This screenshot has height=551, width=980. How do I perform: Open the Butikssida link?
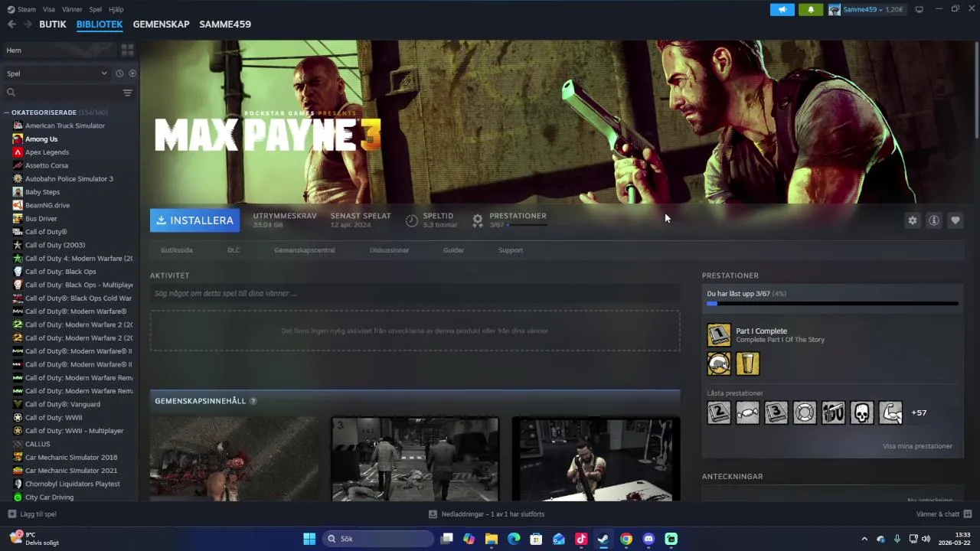177,250
